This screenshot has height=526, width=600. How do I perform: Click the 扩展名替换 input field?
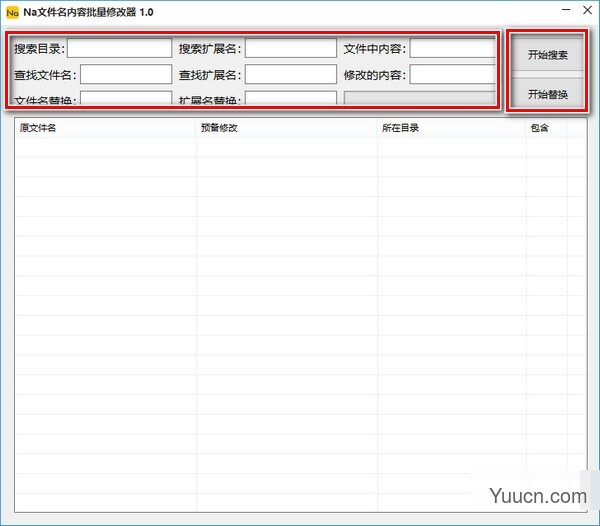click(291, 98)
